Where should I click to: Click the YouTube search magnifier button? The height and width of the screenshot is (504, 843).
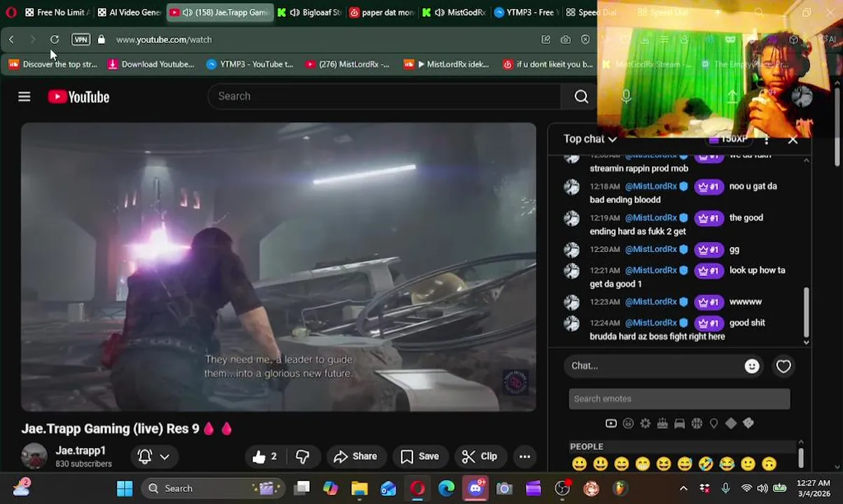click(x=581, y=97)
